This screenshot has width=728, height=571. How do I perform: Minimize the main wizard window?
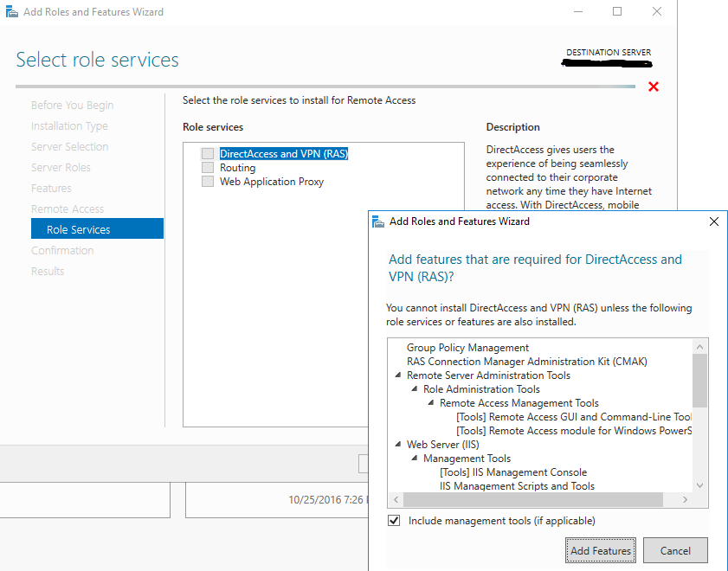point(578,11)
